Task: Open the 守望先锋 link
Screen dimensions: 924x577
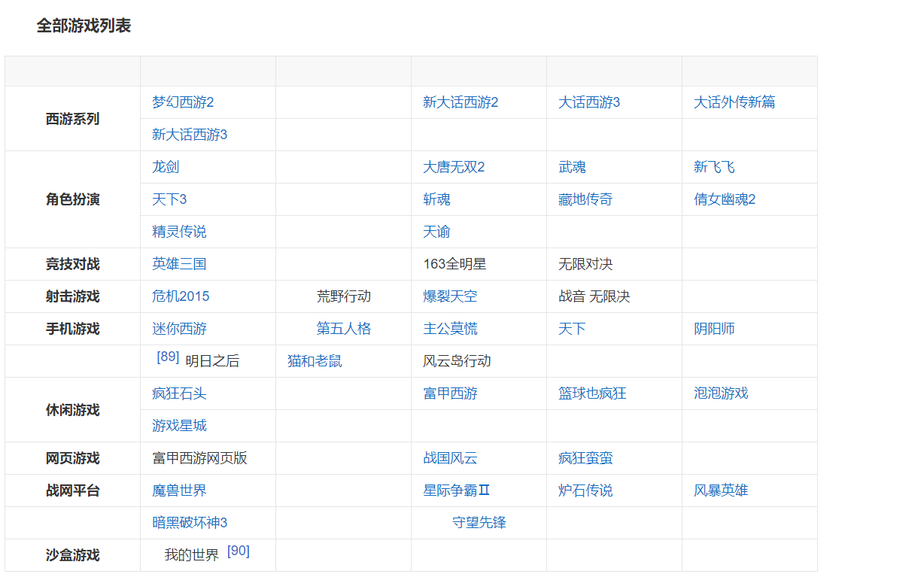Action: click(x=479, y=523)
